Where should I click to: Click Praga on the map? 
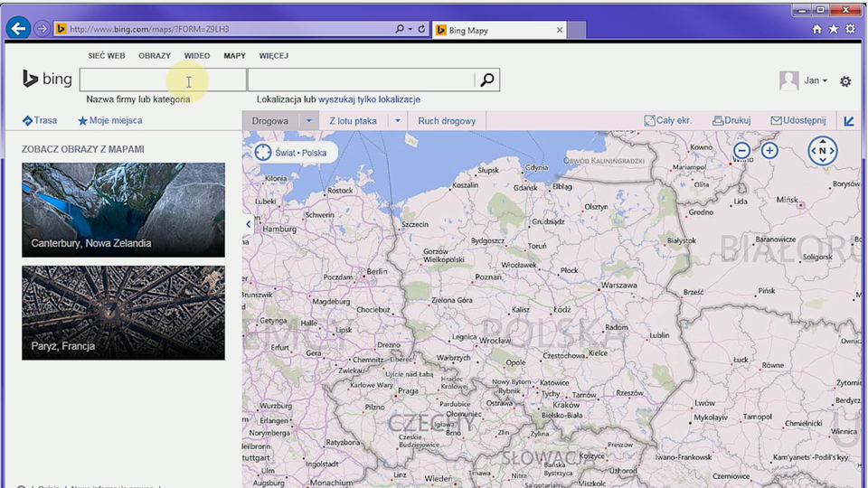click(408, 390)
